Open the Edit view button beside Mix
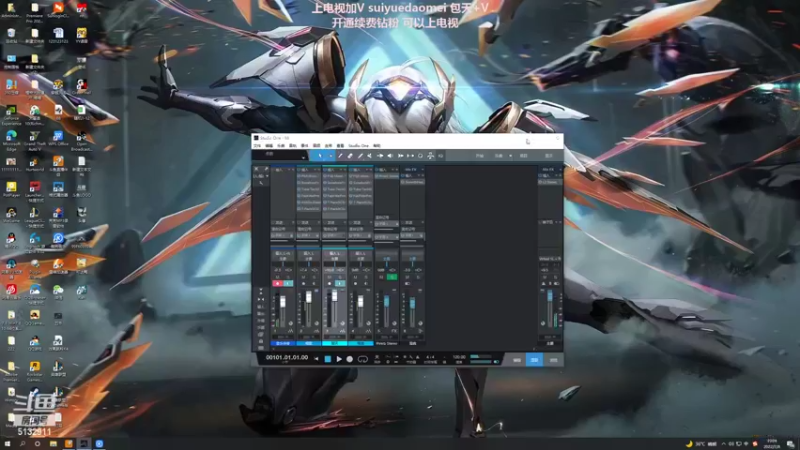This screenshot has height=450, width=800. (517, 360)
